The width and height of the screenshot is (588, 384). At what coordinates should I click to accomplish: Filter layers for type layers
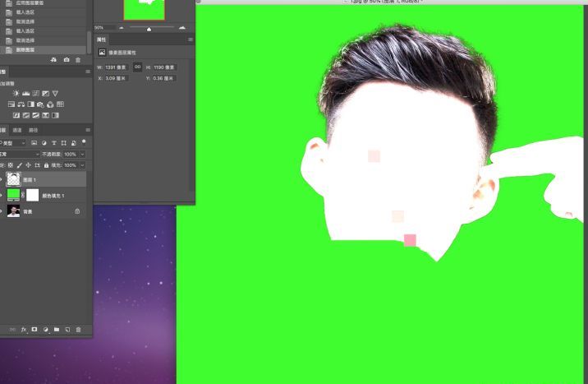pos(54,142)
